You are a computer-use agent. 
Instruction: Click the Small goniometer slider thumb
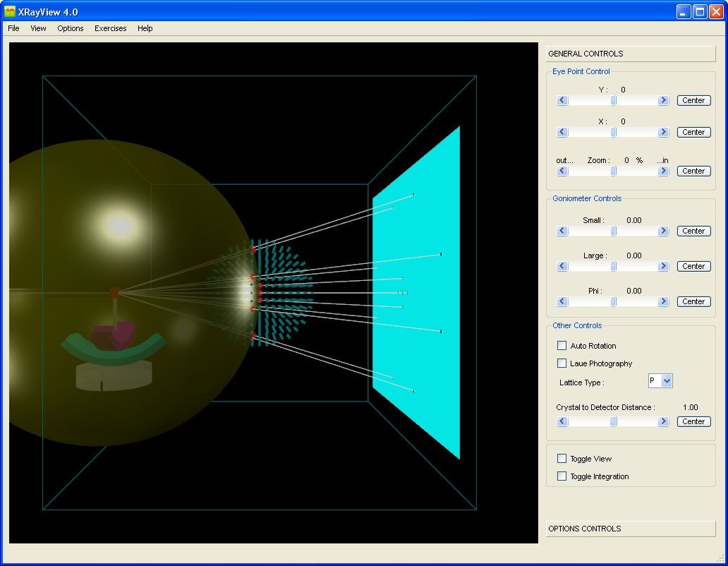click(613, 231)
